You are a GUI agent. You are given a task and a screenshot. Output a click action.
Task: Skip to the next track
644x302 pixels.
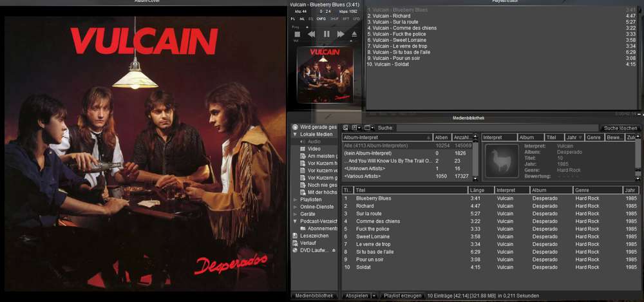coord(341,34)
